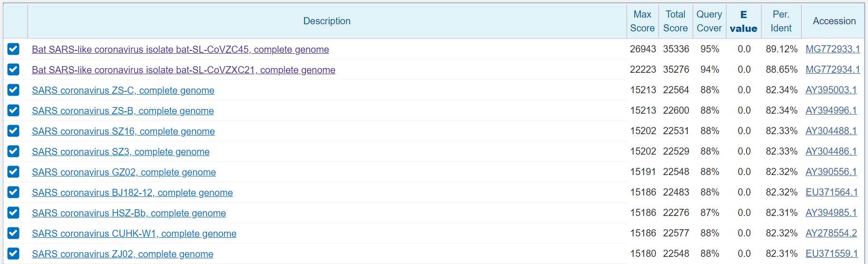The height and width of the screenshot is (264, 868).
Task: Uncheck the SARS coronavirus ZJ02 checkbox
Action: tap(13, 254)
